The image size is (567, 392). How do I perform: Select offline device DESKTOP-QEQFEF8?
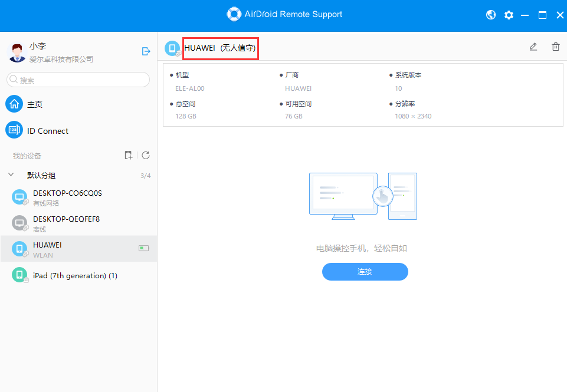coord(78,223)
